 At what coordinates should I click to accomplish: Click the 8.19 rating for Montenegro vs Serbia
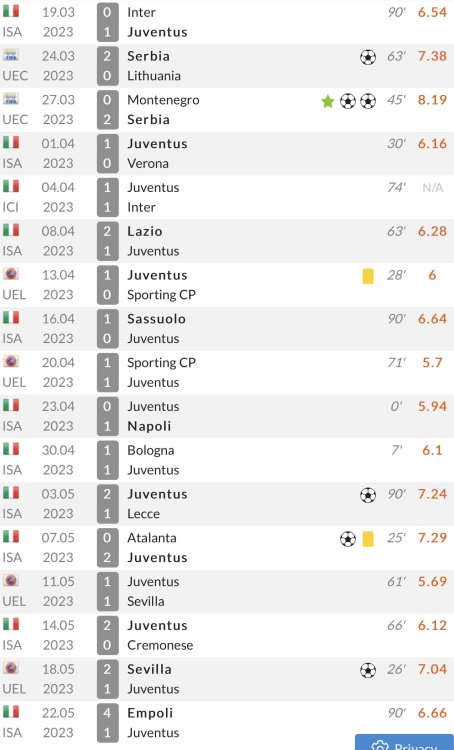click(432, 100)
